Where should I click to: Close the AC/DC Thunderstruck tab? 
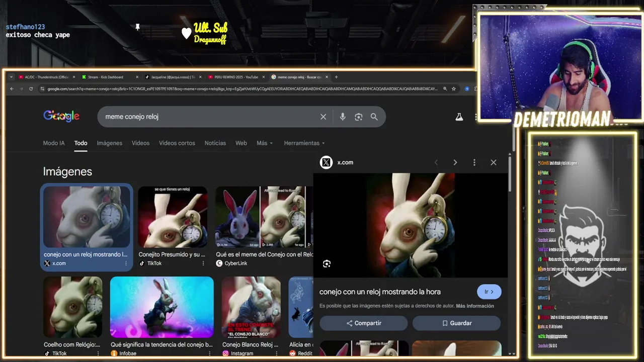click(74, 77)
